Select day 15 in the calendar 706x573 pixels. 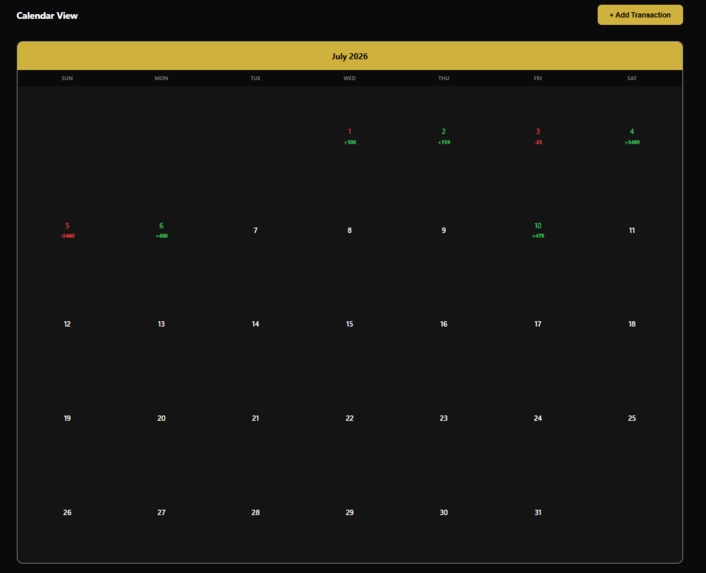(349, 324)
